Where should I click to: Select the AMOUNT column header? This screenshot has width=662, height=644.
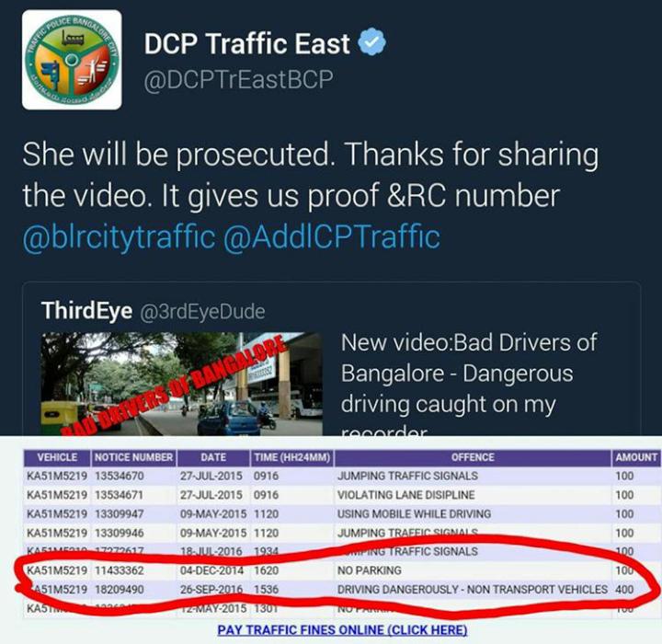[x=636, y=457]
